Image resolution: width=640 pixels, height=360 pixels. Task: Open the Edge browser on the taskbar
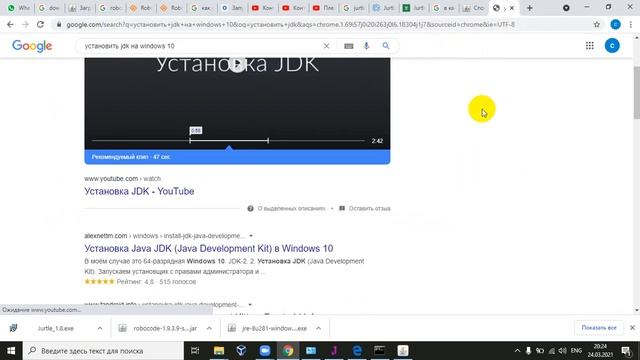tap(357, 351)
